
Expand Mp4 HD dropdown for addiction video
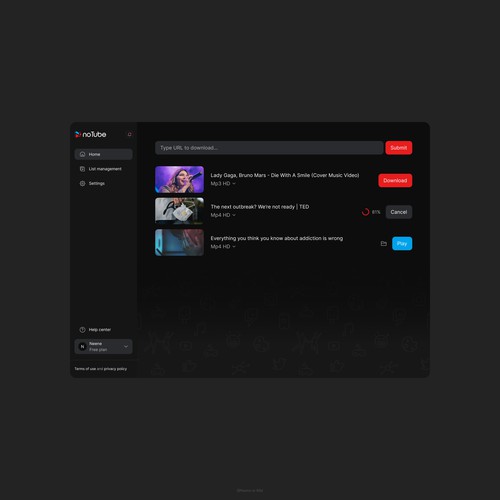(223, 247)
